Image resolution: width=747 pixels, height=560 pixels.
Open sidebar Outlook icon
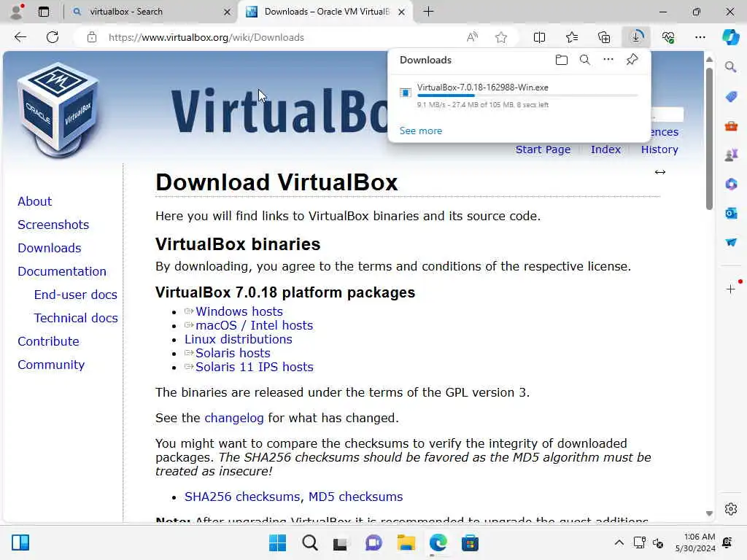click(731, 214)
